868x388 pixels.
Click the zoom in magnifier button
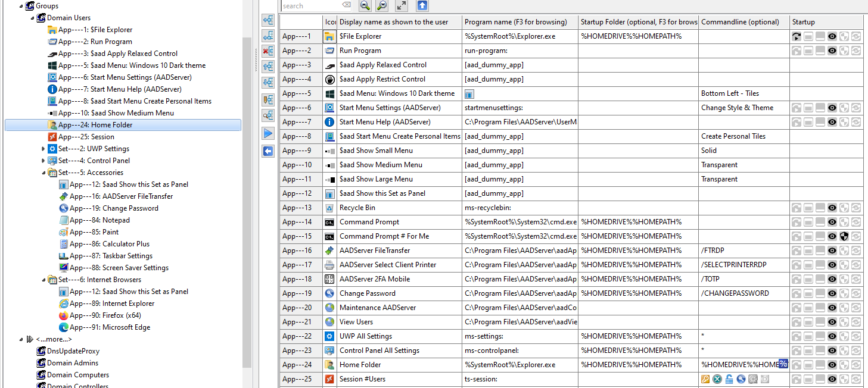[x=365, y=6]
